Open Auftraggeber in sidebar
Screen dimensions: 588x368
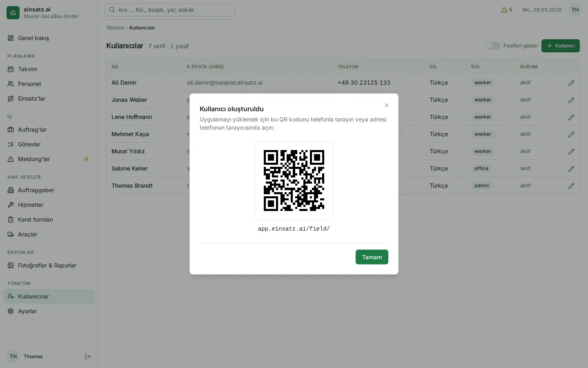(x=49, y=190)
